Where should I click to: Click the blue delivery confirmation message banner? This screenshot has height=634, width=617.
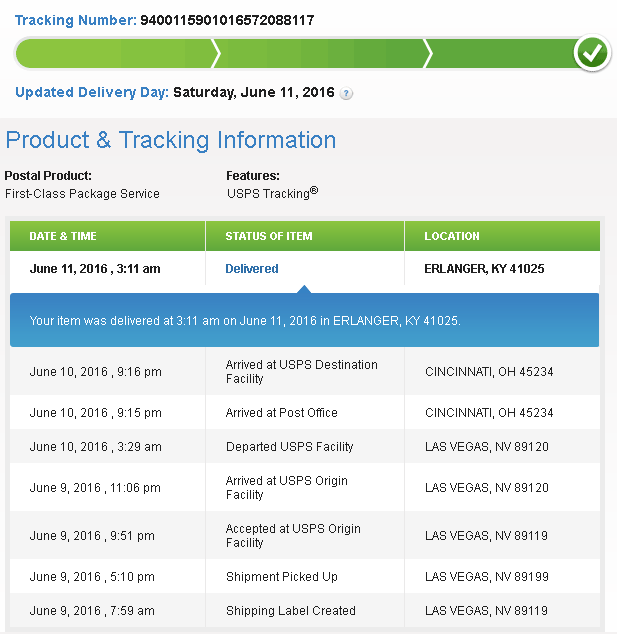click(x=304, y=321)
